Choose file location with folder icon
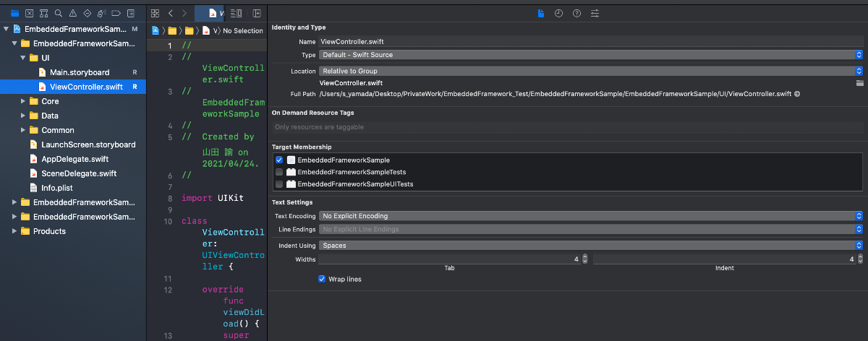 pos(859,83)
